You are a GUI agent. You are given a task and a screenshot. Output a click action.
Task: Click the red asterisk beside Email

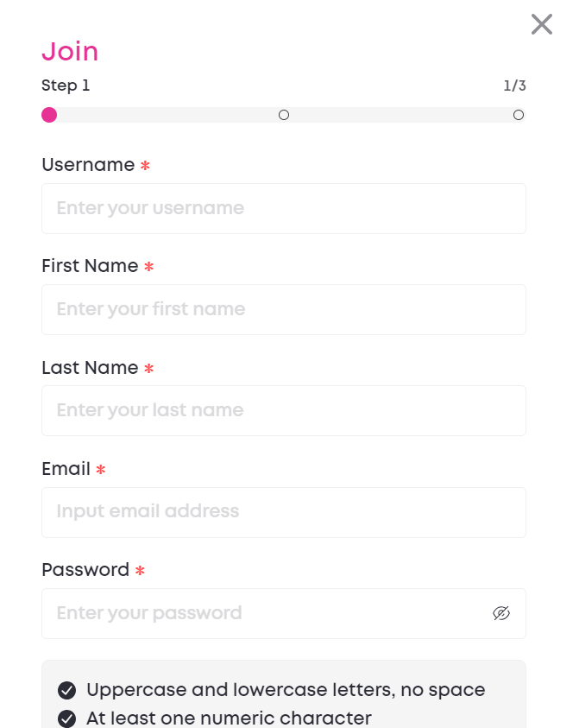(x=101, y=470)
